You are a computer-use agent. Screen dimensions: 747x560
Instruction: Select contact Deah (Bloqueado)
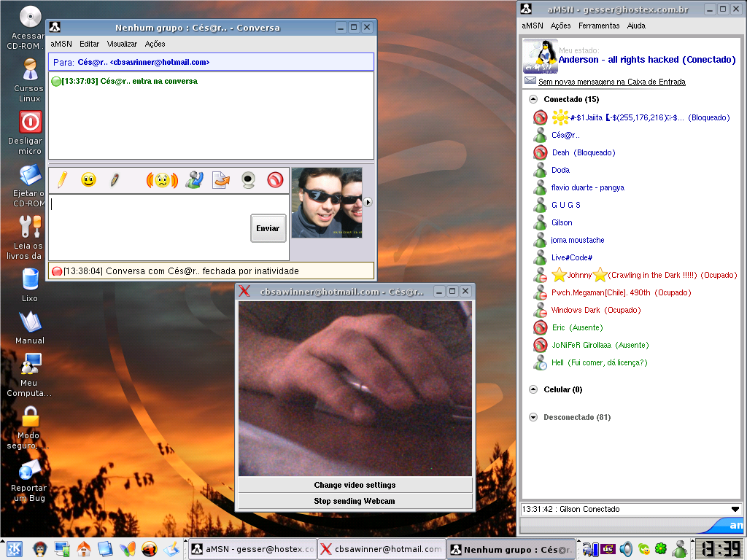pyautogui.click(x=584, y=153)
